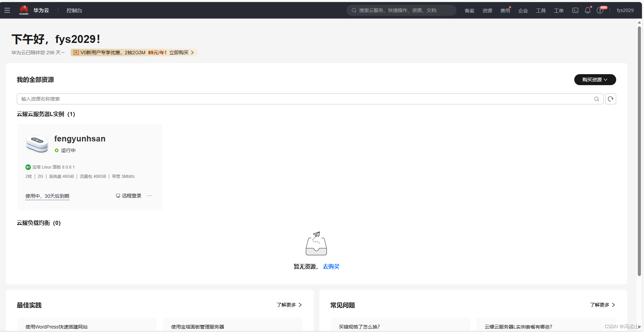Viewport: 644px width, 332px height.
Task: Open the 控制台 console link
Action: (74, 10)
